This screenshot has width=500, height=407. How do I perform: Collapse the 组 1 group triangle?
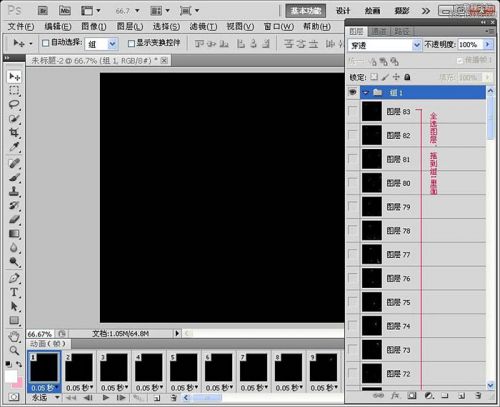[x=366, y=92]
